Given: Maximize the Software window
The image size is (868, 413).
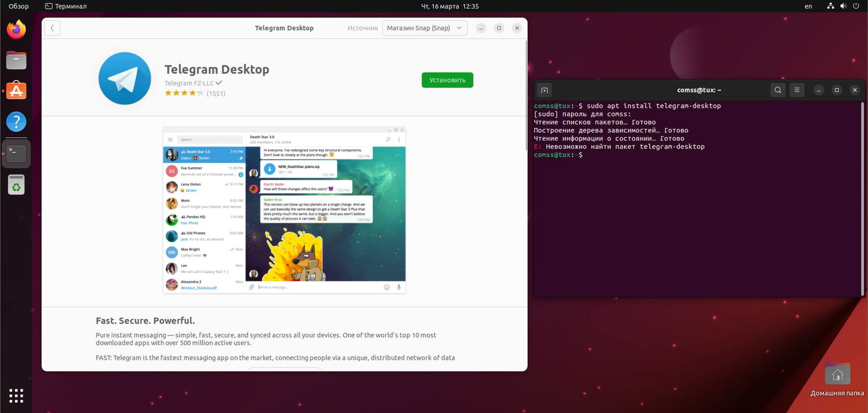Looking at the screenshot, I should tap(499, 28).
